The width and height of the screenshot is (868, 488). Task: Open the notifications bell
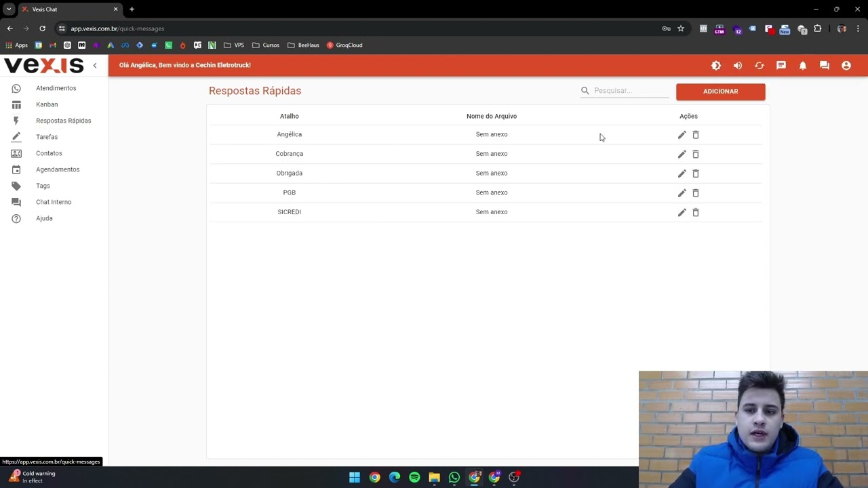803,66
